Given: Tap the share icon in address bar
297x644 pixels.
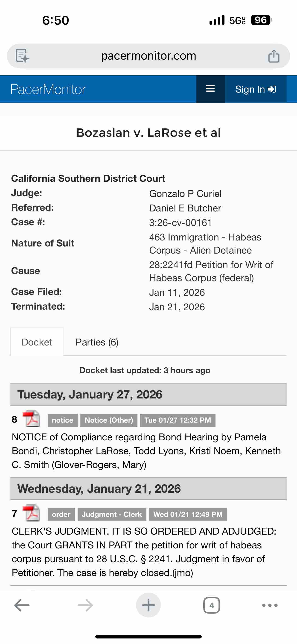Looking at the screenshot, I should click(274, 56).
